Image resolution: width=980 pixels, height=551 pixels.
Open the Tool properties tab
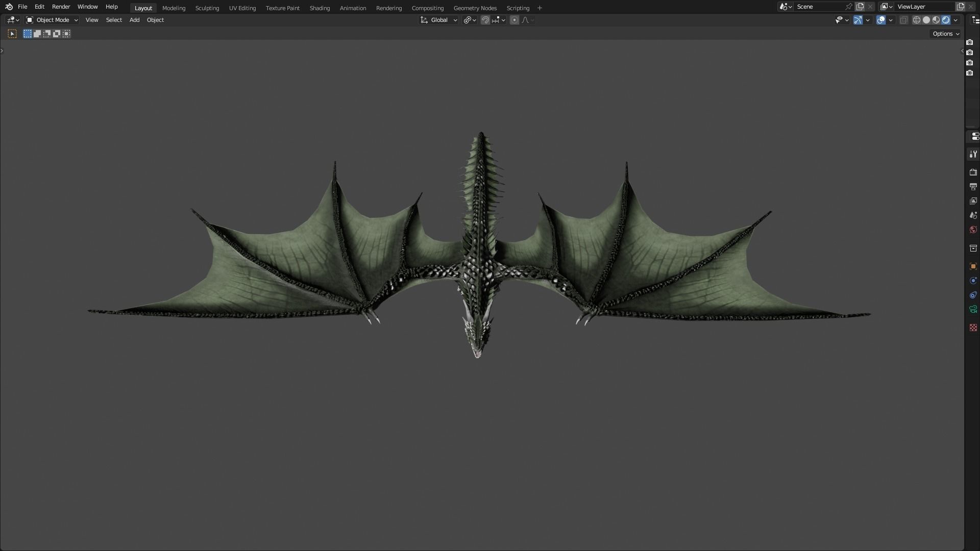coord(973,154)
